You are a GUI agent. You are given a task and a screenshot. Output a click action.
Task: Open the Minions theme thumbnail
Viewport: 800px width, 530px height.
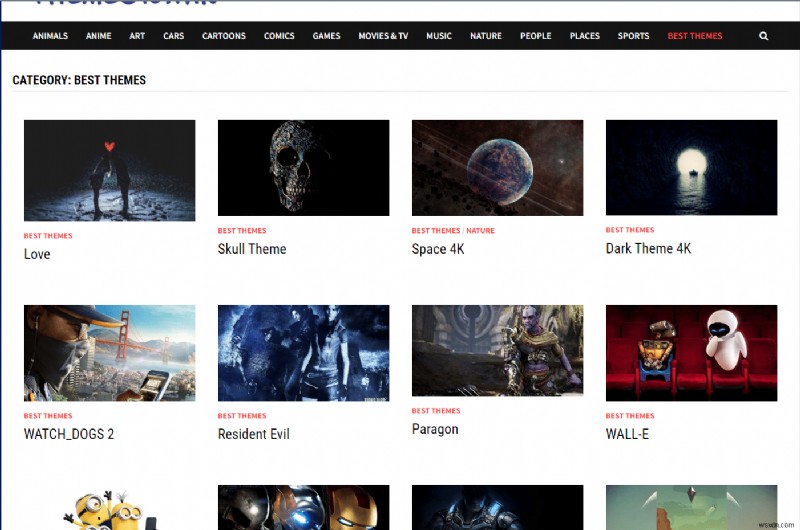[x=109, y=508]
